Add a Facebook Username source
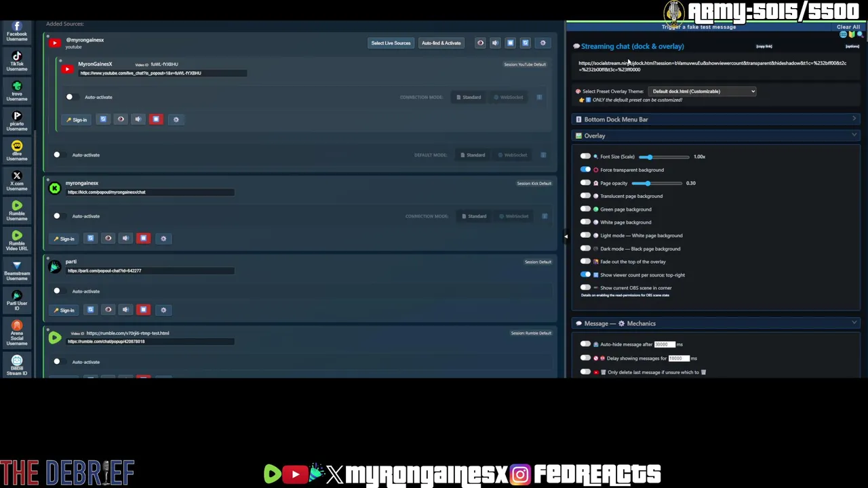This screenshot has height=488, width=868. pyautogui.click(x=17, y=32)
